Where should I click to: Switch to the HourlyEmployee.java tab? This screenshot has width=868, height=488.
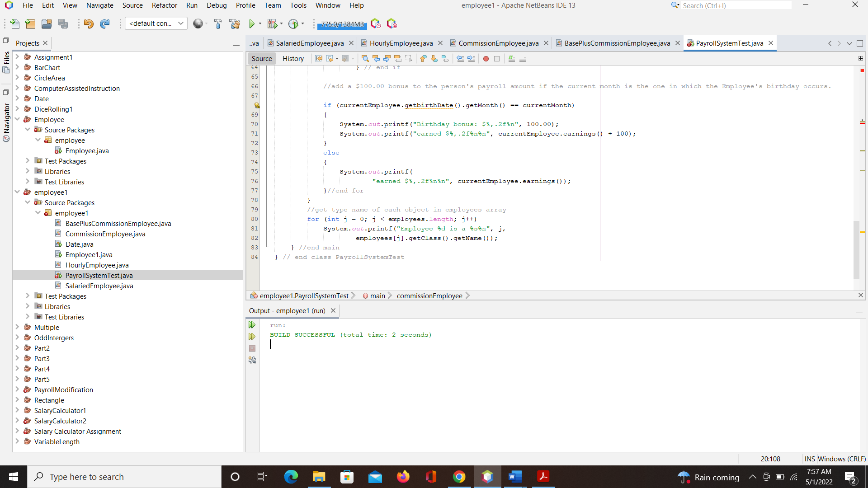[x=401, y=43]
